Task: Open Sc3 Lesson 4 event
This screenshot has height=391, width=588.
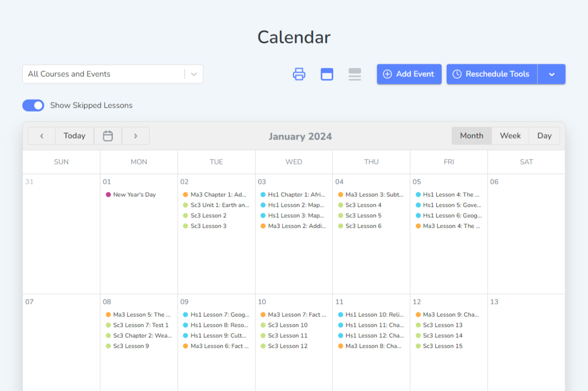Action: click(x=360, y=205)
